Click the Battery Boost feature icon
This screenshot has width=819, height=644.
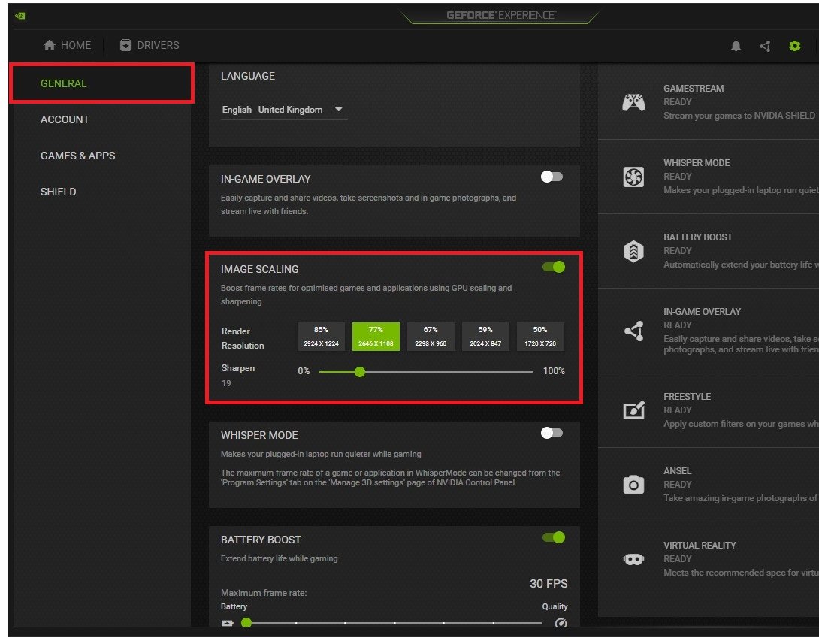(x=633, y=251)
